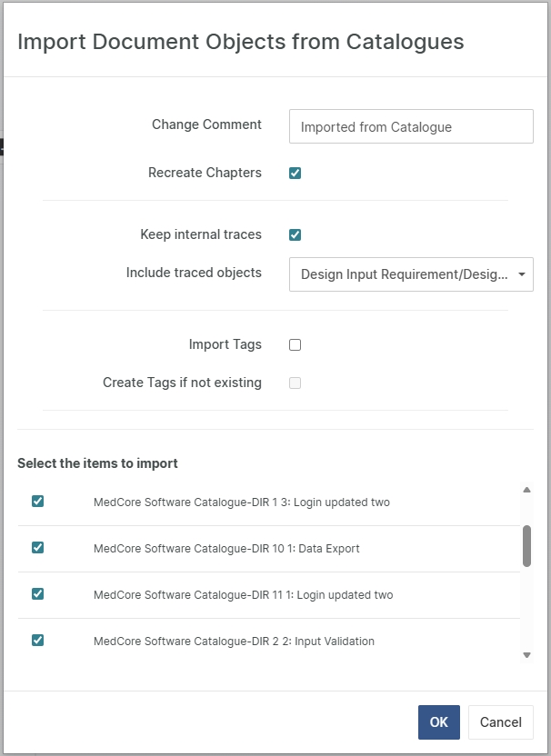Click the scroll down arrow in items list
Viewport: 551px width, 756px height.
click(526, 654)
